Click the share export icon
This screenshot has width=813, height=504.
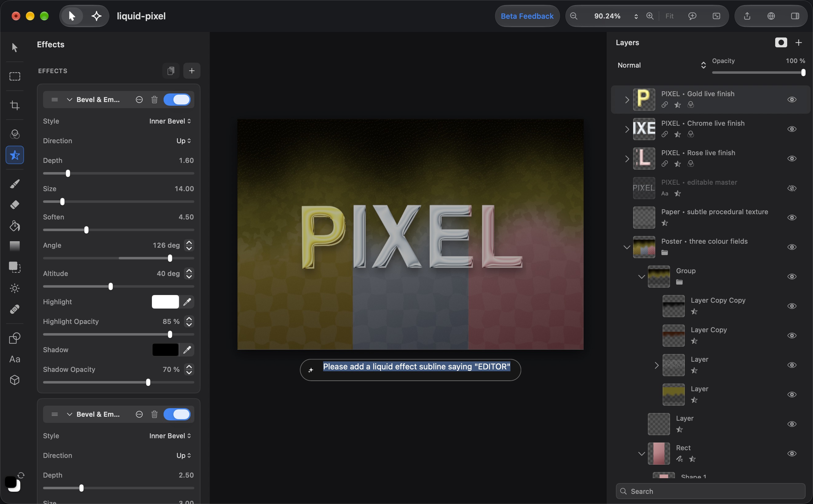(x=747, y=16)
